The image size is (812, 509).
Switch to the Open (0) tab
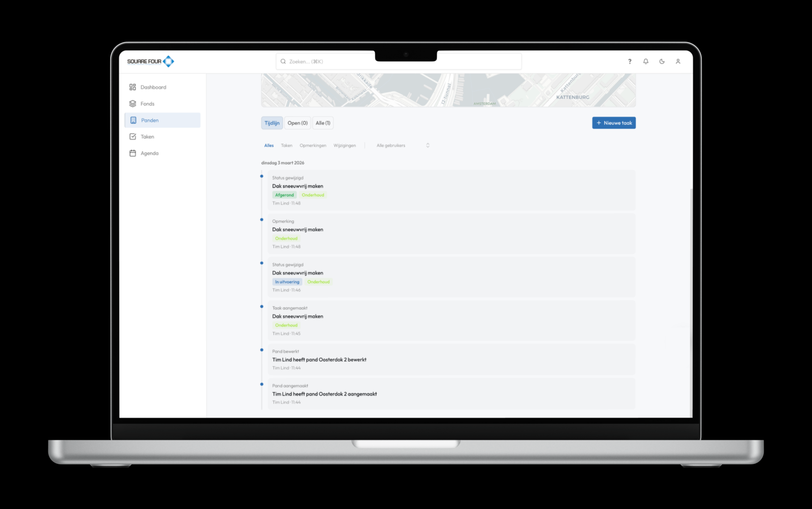coord(297,123)
